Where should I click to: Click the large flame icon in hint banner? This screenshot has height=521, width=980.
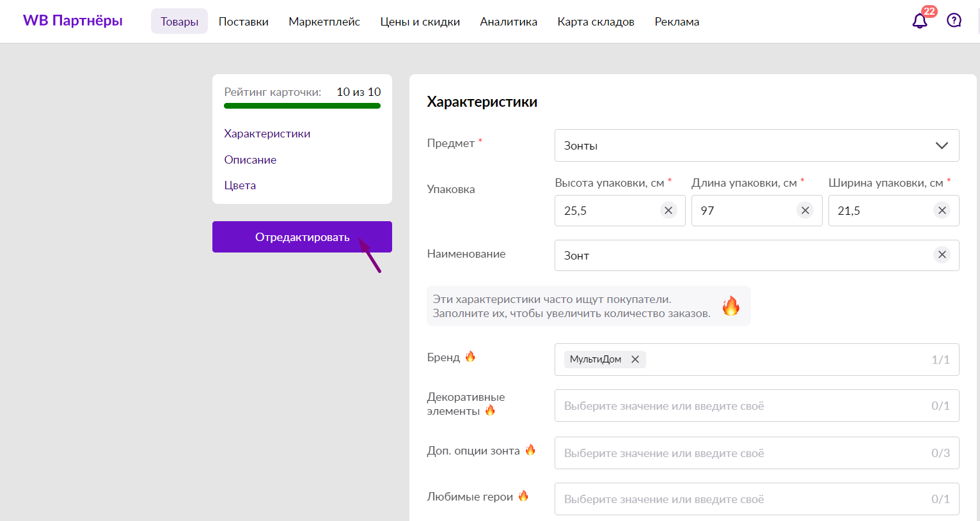click(731, 306)
